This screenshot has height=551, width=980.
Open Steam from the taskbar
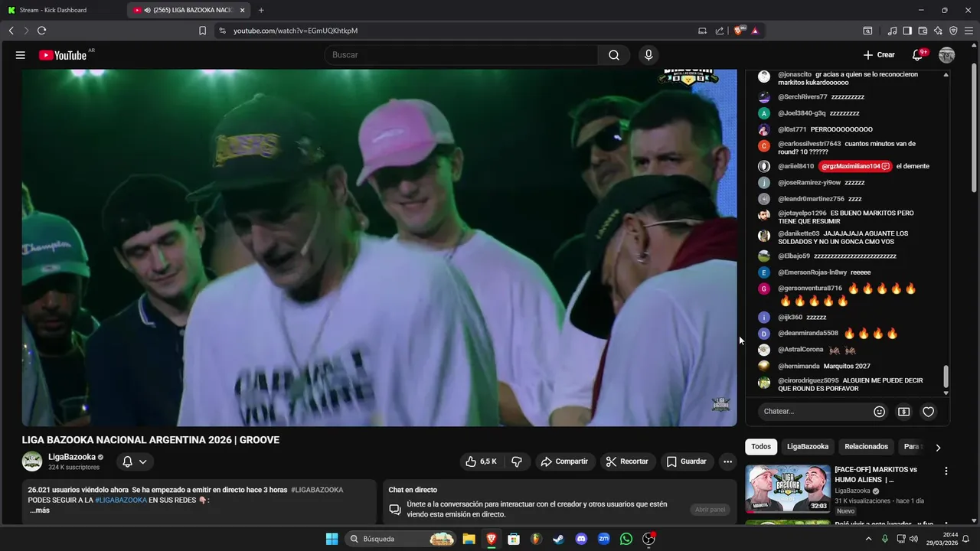(x=559, y=539)
